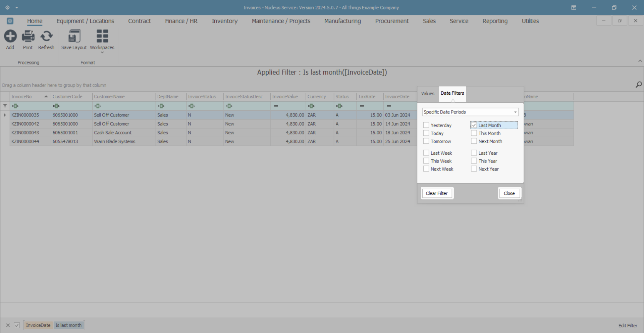This screenshot has width=644, height=333.
Task: Open InvoiceStatus filter condition icon
Action: pos(192,106)
